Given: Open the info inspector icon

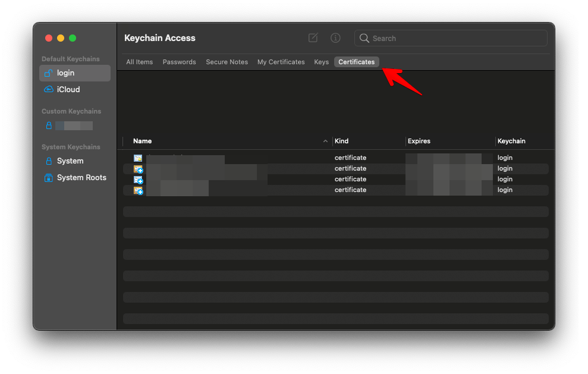Looking at the screenshot, I should coord(335,38).
